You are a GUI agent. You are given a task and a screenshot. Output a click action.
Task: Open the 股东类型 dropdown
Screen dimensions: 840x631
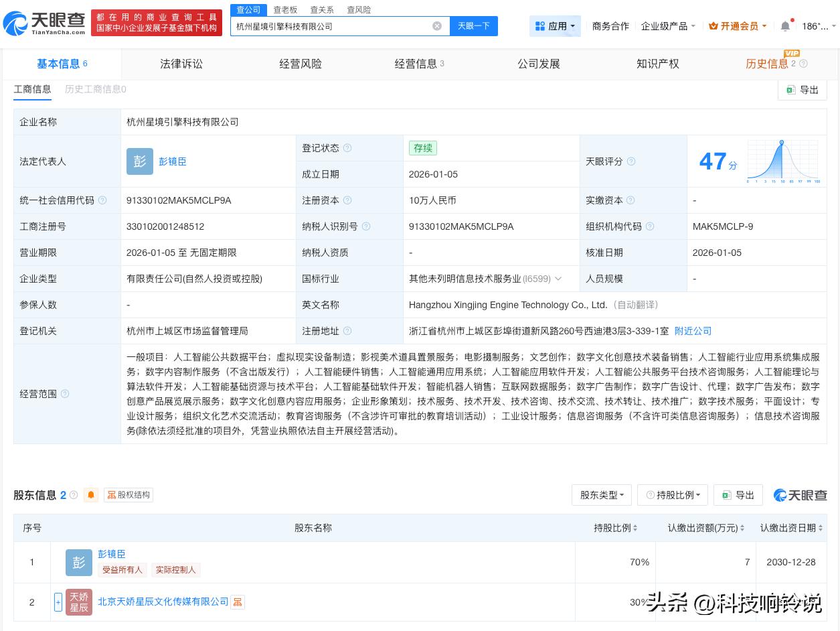(601, 495)
